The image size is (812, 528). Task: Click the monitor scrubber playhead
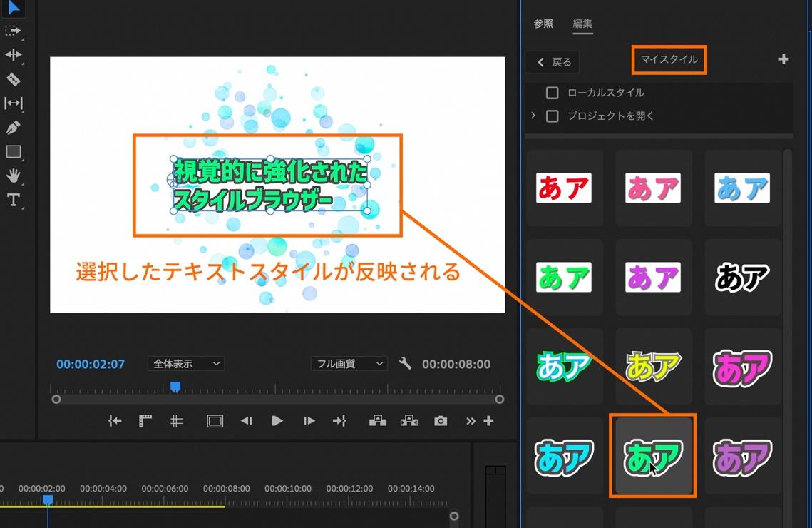coord(175,387)
